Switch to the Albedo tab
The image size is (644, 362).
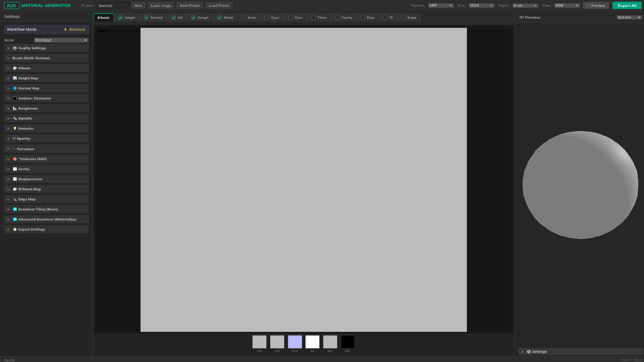104,18
